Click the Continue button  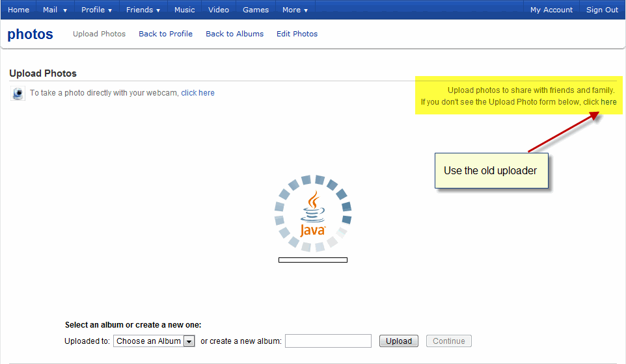[449, 341]
